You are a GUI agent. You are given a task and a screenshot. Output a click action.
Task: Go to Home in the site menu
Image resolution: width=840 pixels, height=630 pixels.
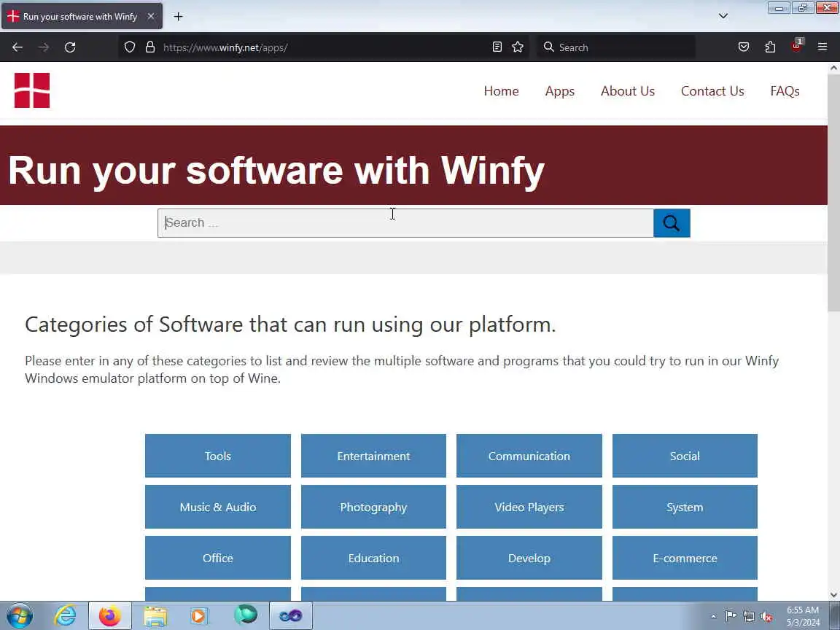[501, 91]
